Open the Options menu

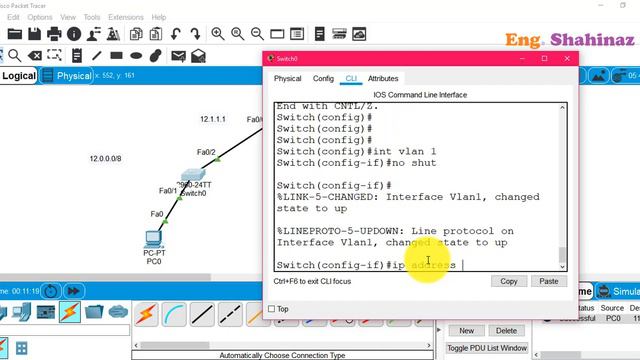40,17
